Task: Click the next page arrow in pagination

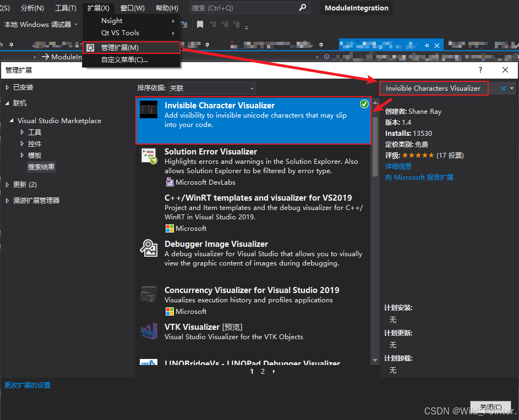Action: [x=274, y=371]
